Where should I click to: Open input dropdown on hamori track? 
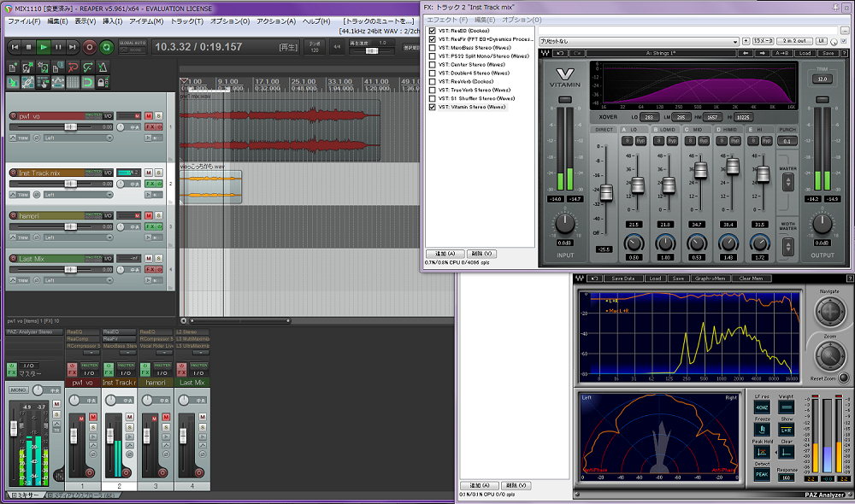point(78,239)
